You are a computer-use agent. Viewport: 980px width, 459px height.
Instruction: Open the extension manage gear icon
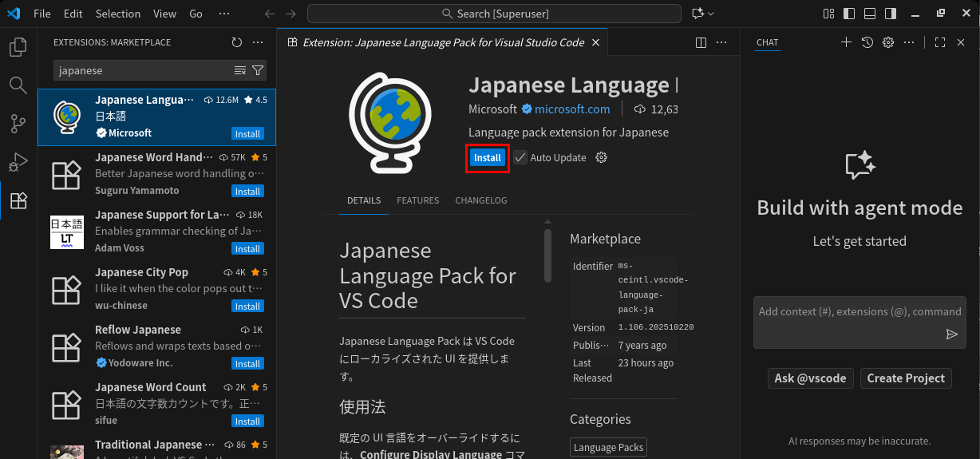[x=602, y=157]
